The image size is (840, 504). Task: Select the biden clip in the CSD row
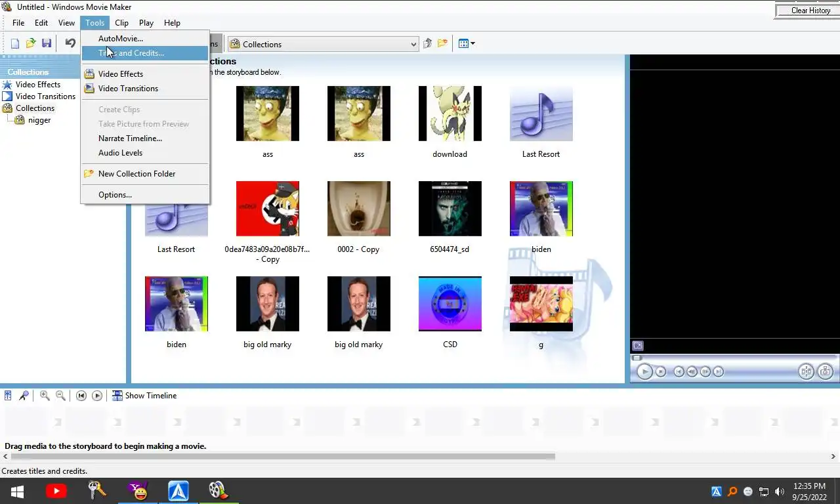pyautogui.click(x=177, y=304)
